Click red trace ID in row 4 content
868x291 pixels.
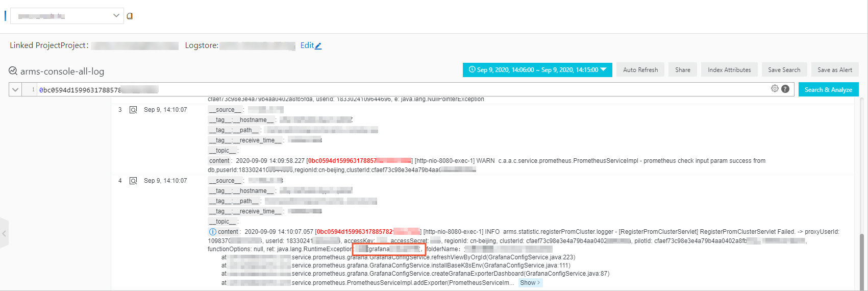[368, 232]
